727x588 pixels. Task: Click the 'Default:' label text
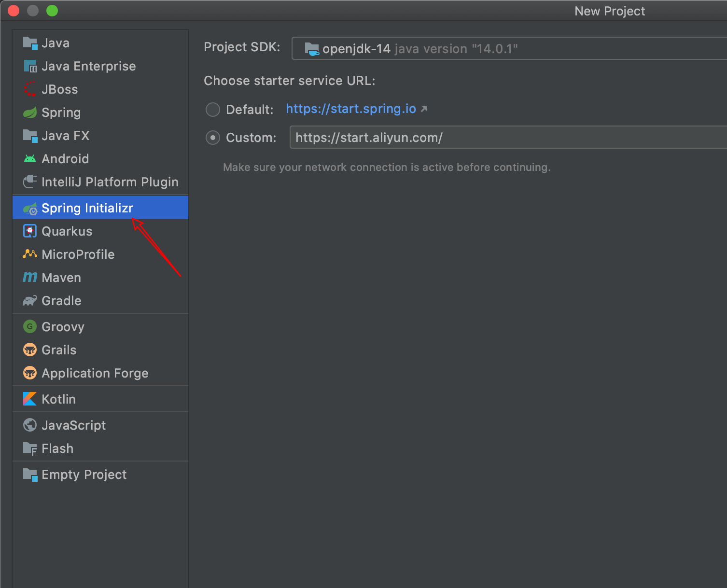click(250, 110)
